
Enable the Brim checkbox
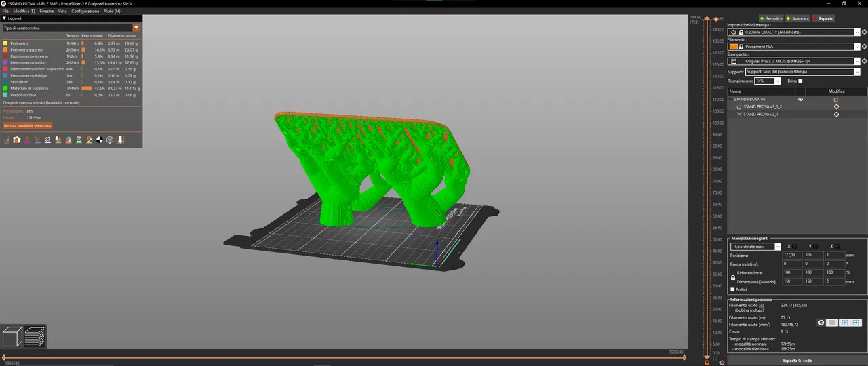coord(800,81)
